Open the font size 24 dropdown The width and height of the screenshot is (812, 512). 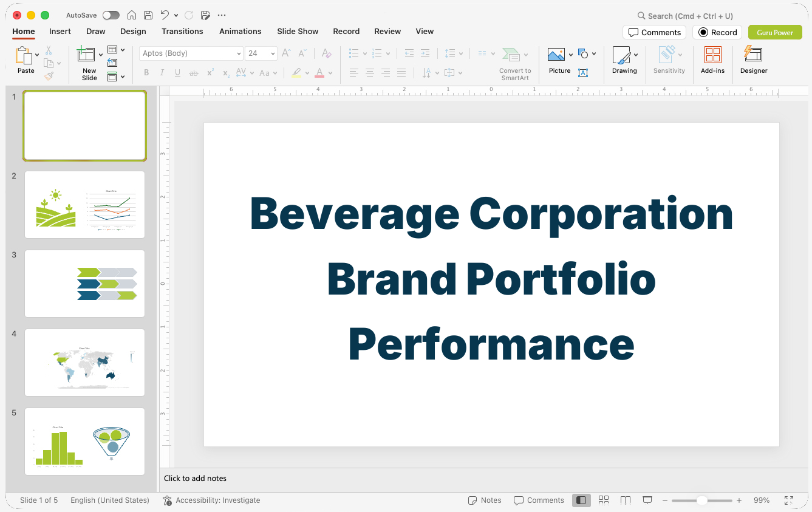click(273, 53)
